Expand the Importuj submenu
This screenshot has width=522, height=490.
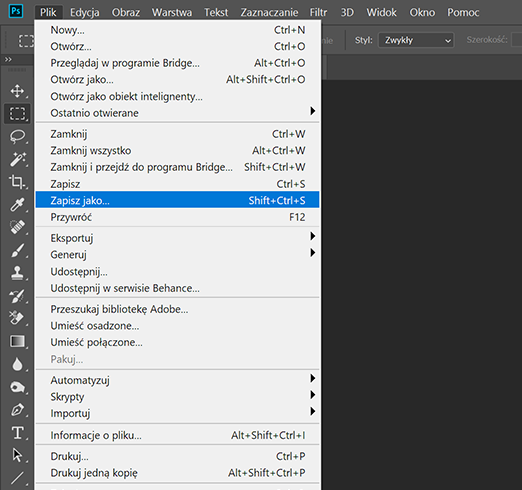click(177, 413)
